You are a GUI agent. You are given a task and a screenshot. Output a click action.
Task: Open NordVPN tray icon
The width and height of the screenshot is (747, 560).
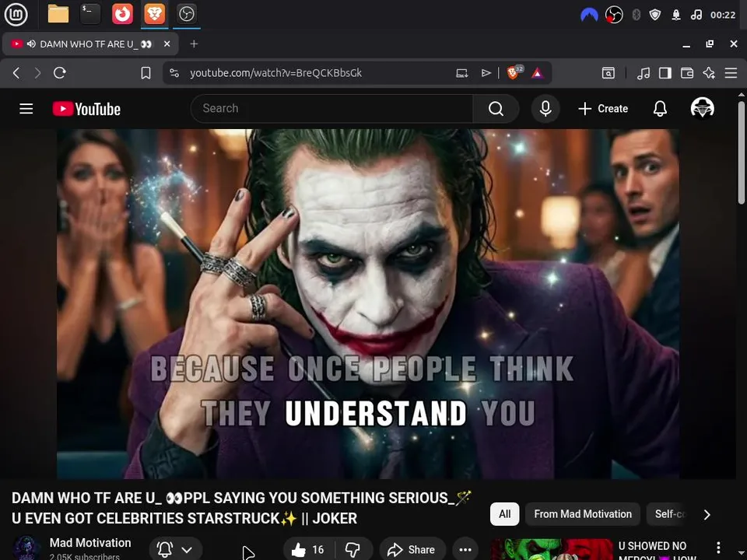[x=589, y=16]
